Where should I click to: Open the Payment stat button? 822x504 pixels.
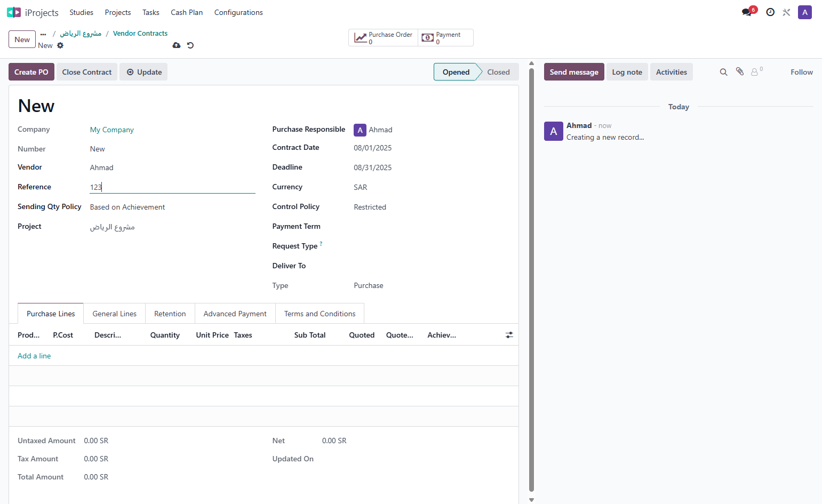point(445,38)
